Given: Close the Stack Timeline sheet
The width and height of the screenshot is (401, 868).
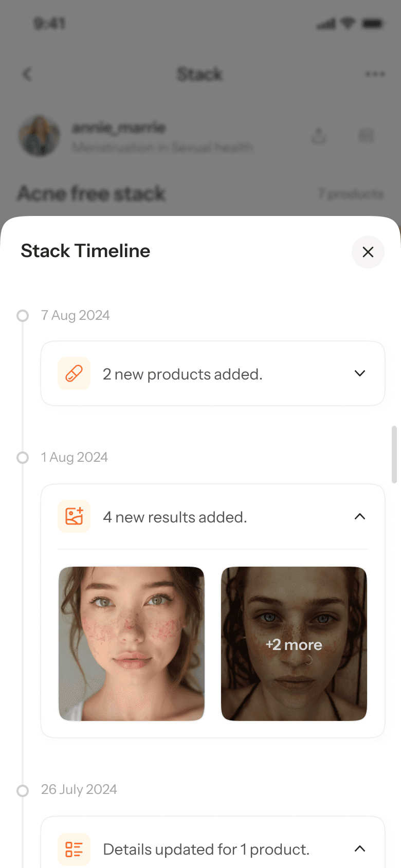Looking at the screenshot, I should coord(368,252).
